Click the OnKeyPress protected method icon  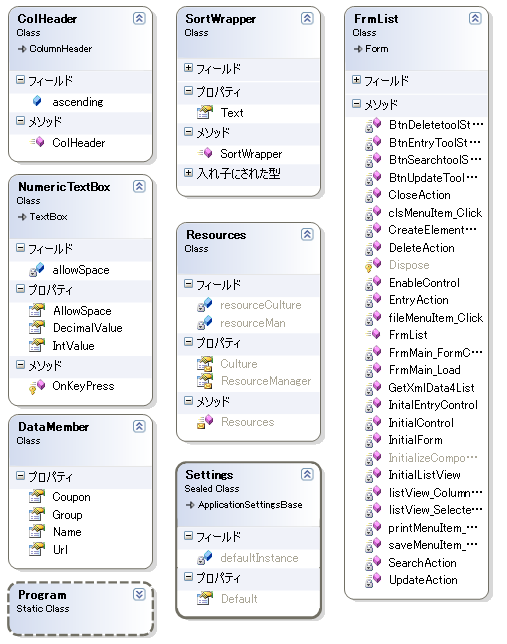(x=37, y=386)
